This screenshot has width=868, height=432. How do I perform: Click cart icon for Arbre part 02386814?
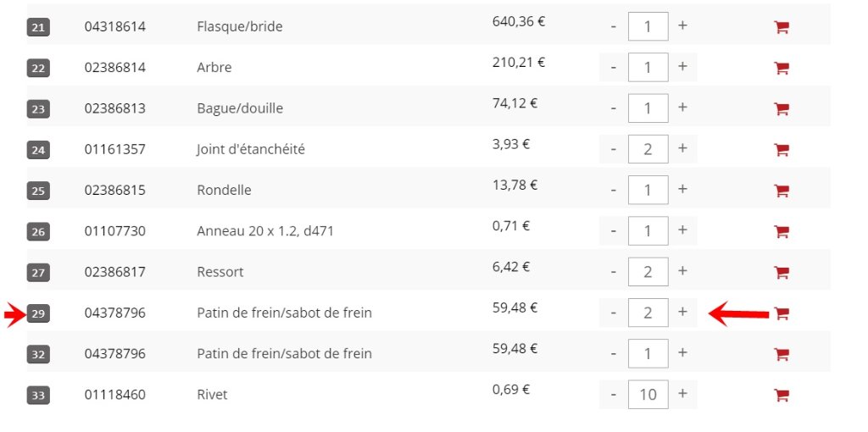click(781, 68)
